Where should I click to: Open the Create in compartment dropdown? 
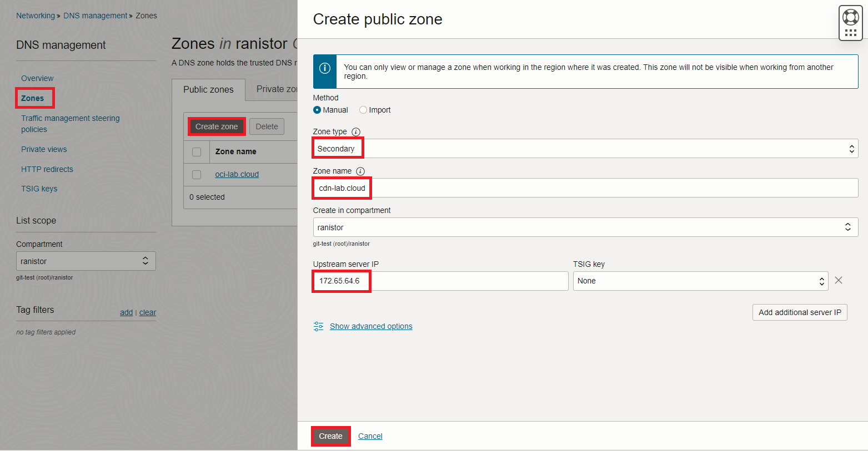pos(585,227)
